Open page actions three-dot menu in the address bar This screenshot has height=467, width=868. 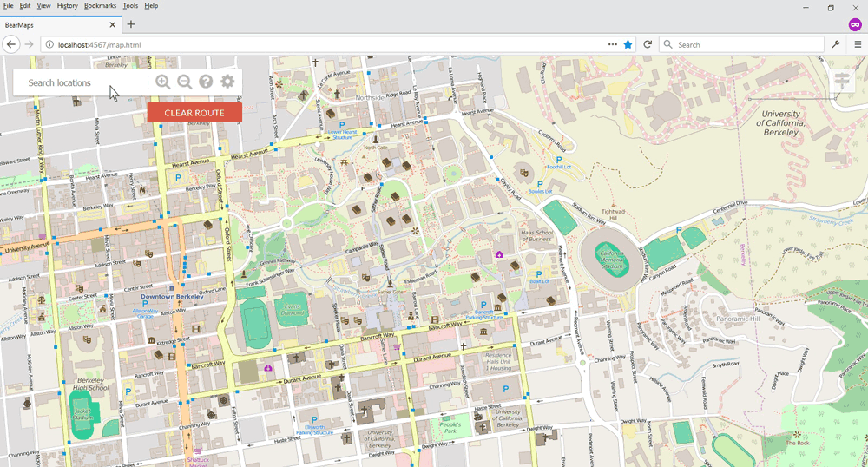click(612, 44)
